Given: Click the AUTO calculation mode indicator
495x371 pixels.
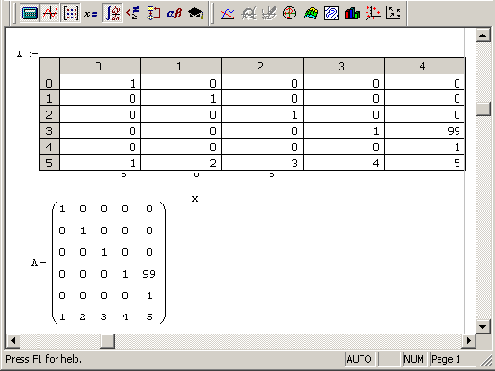Looking at the screenshot, I should [x=359, y=359].
